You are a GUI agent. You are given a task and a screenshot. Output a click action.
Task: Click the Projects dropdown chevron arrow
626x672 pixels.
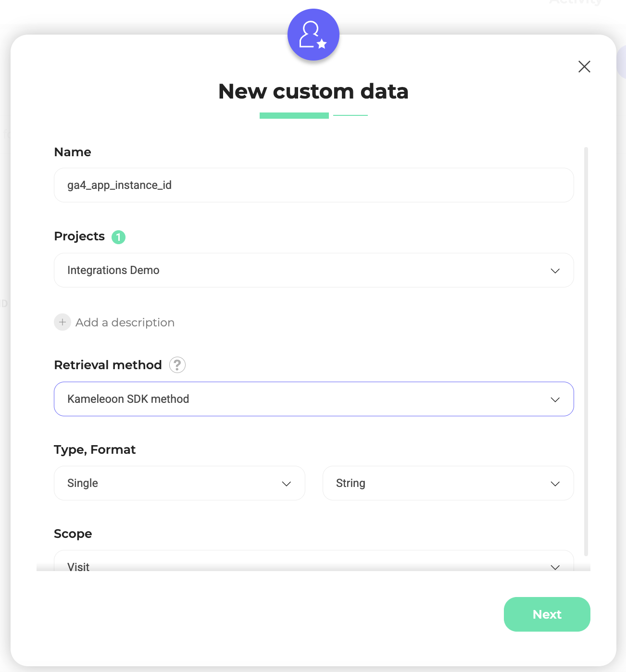coord(555,271)
